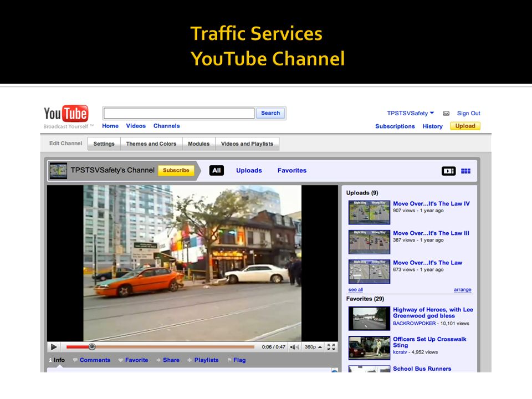This screenshot has height=399, width=532.
Task: Click the Favorite tab
Action: pos(134,360)
